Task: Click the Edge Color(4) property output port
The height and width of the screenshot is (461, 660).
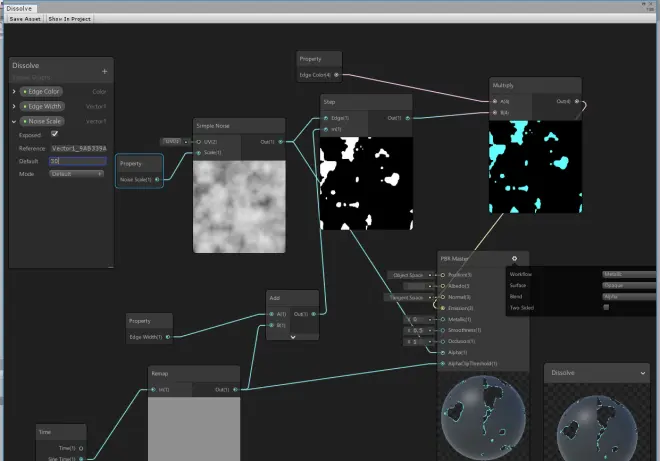Action: [336, 75]
